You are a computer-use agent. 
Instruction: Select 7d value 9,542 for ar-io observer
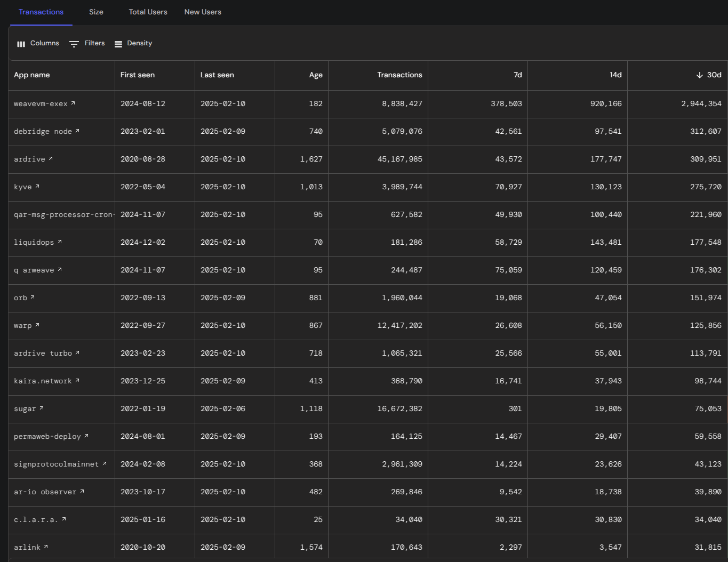510,492
